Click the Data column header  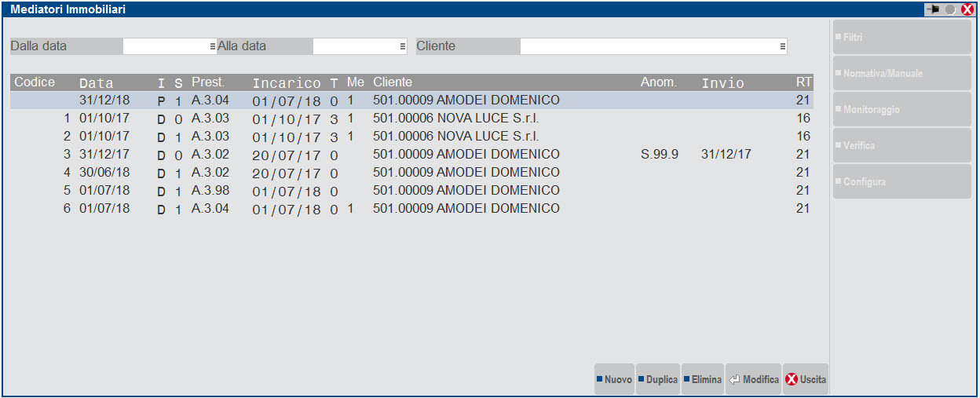pos(97,82)
